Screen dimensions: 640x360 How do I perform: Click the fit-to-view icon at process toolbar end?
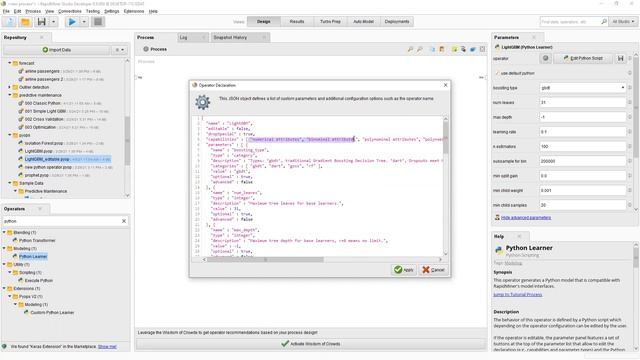click(482, 49)
